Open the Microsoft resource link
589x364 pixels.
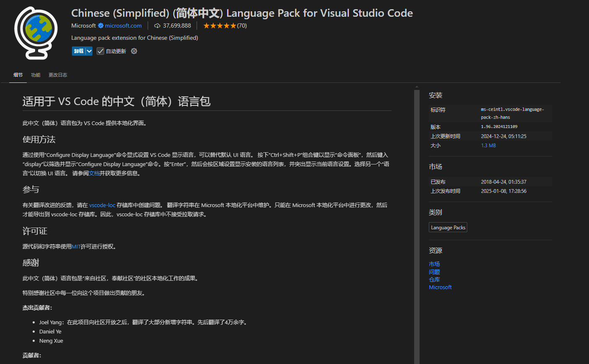pos(440,287)
